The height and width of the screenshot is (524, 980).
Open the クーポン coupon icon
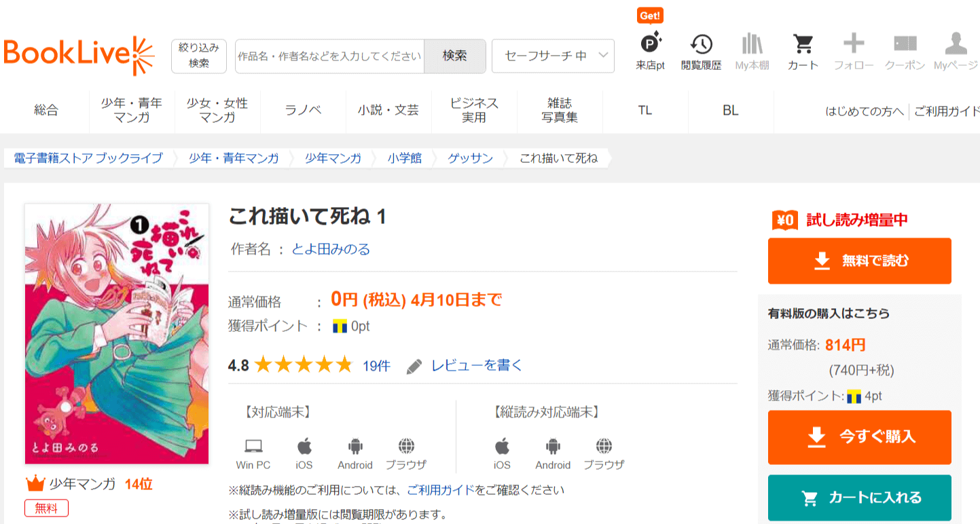(x=905, y=44)
